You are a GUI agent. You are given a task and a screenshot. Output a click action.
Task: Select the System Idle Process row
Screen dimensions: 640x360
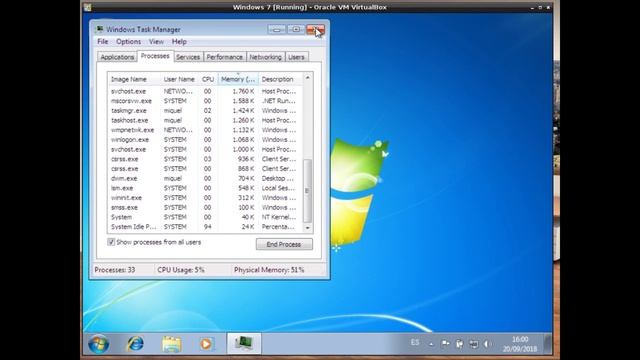205,227
